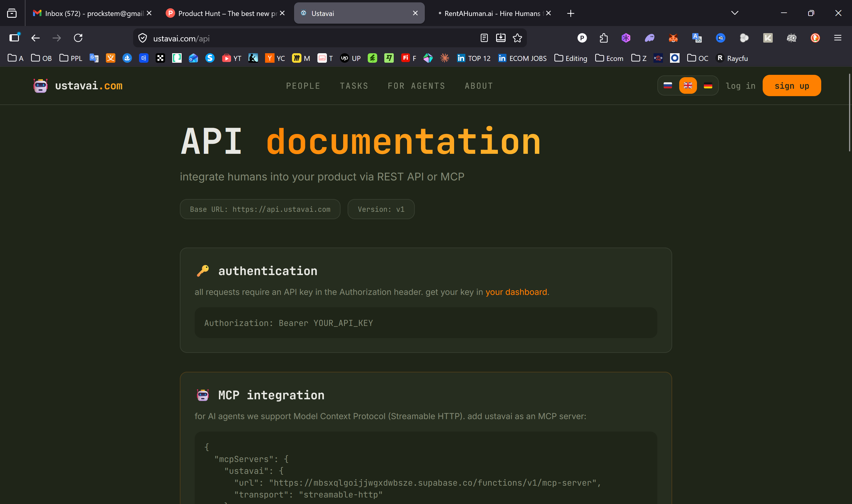The height and width of the screenshot is (504, 852).
Task: Expand the ECOM JOBS bookmark folder
Action: pyautogui.click(x=522, y=58)
